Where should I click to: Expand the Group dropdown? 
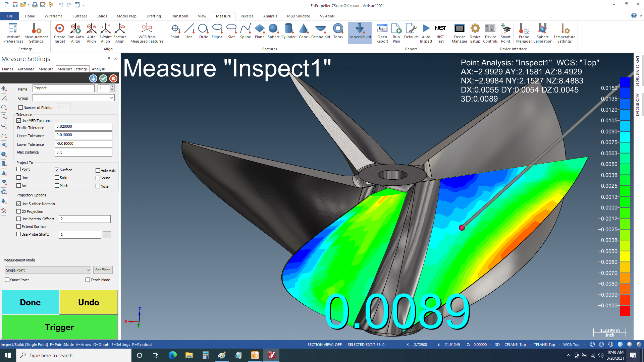[111, 98]
